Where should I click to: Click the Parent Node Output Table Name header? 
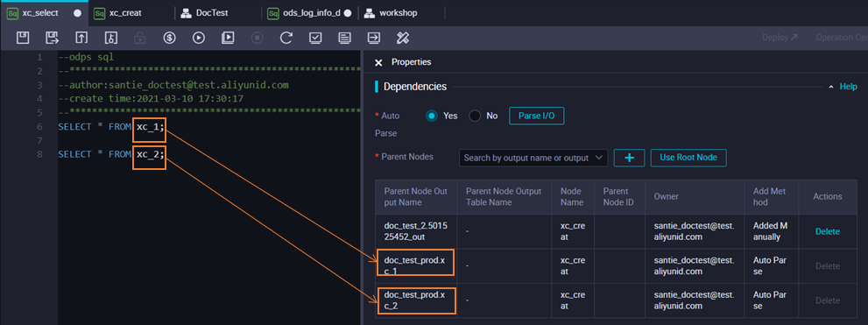[504, 196]
